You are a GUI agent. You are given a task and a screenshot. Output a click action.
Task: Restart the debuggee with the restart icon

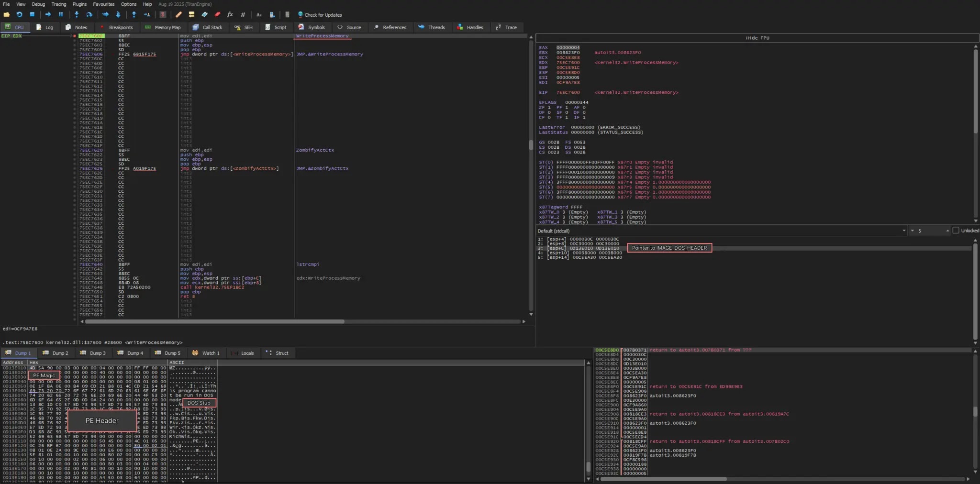[x=20, y=15]
